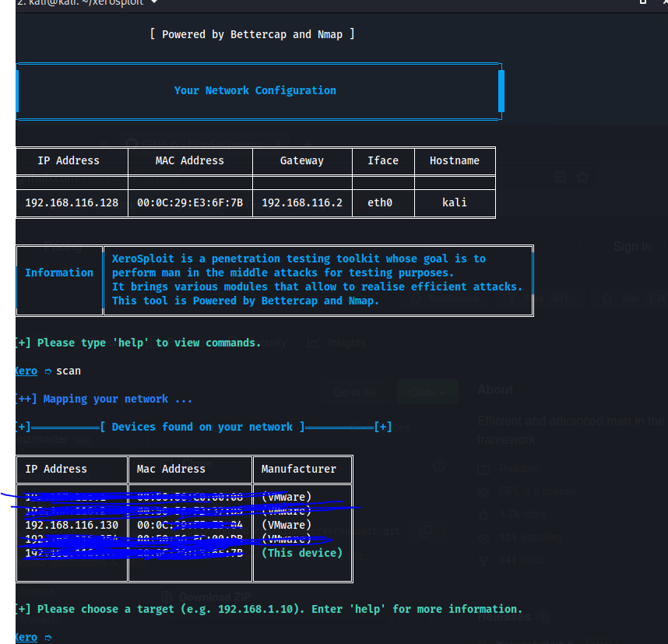Click the 'Mac Address' header in devices table
Viewport: 668px width, 644px height.
(x=171, y=469)
